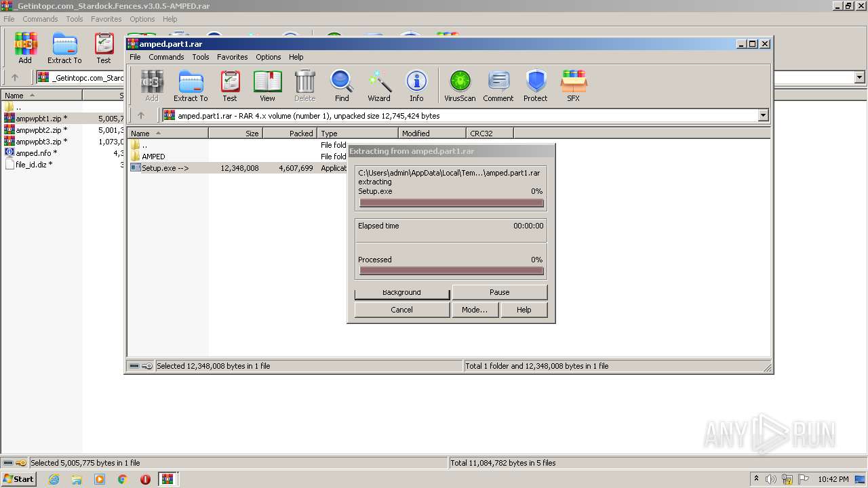The image size is (868, 488).
Task: Click Background button in extraction dialog
Action: (x=401, y=292)
